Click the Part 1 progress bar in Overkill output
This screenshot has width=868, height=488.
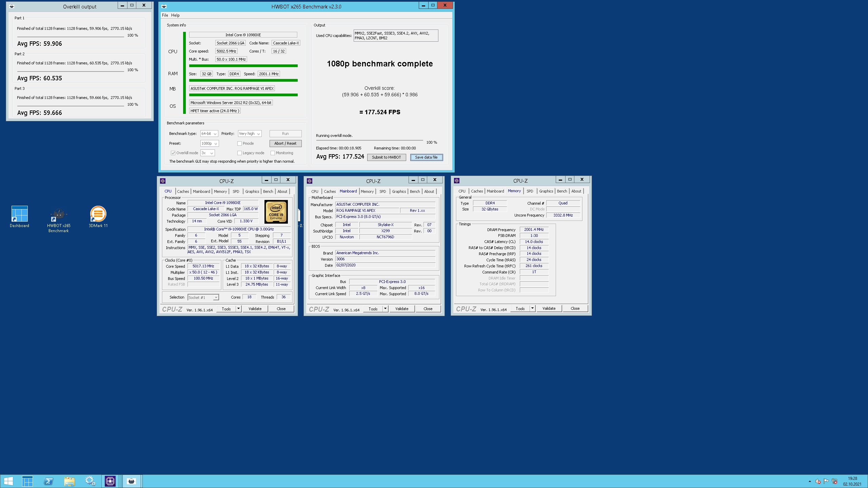[71, 37]
